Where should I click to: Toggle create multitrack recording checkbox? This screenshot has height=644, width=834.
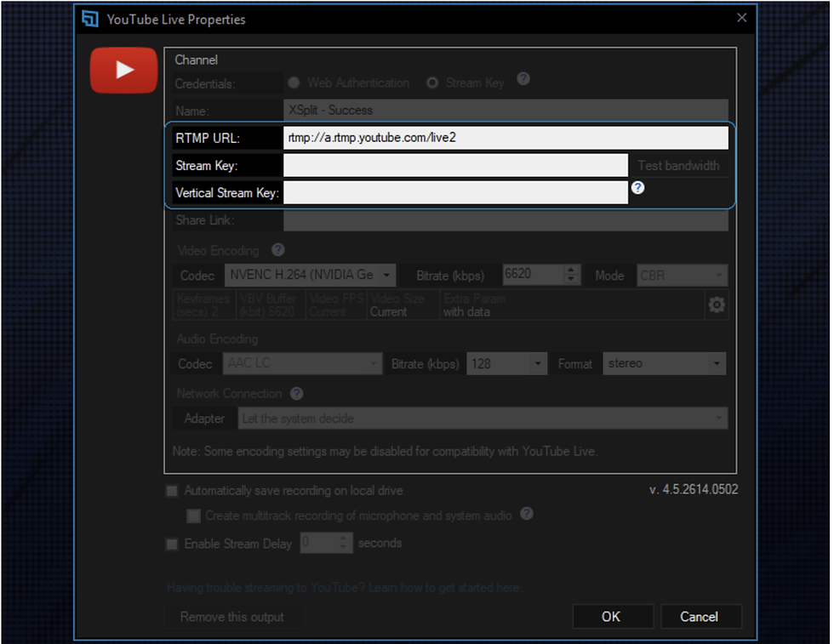pos(193,516)
